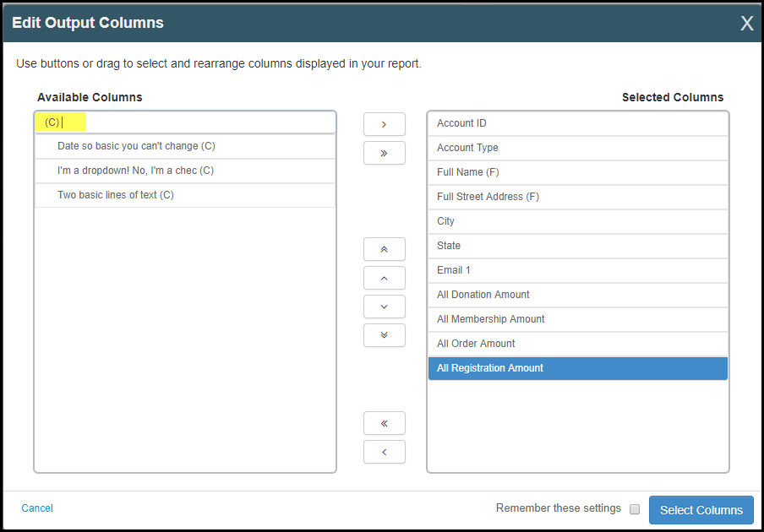Tick the Remember these settings checkbox

[635, 508]
